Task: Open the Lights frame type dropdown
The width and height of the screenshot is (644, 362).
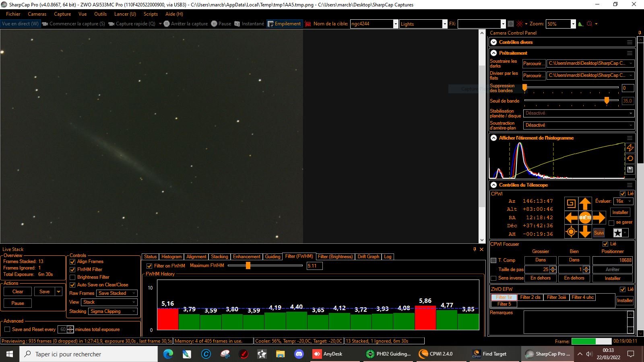Action: 445,24
